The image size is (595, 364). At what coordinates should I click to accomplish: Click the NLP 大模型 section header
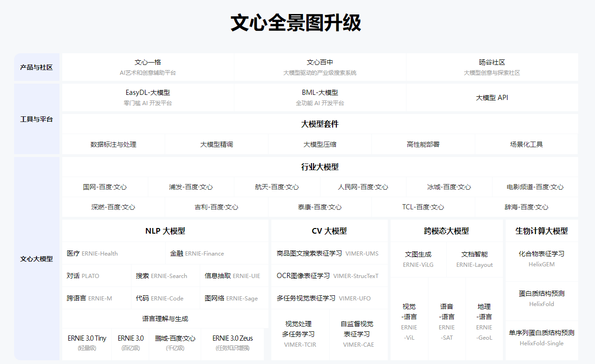pyautogui.click(x=165, y=231)
